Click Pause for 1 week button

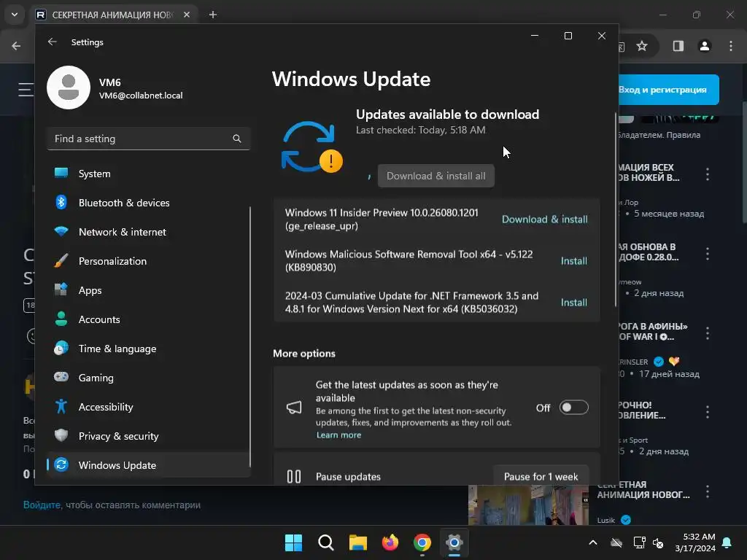[x=541, y=476]
